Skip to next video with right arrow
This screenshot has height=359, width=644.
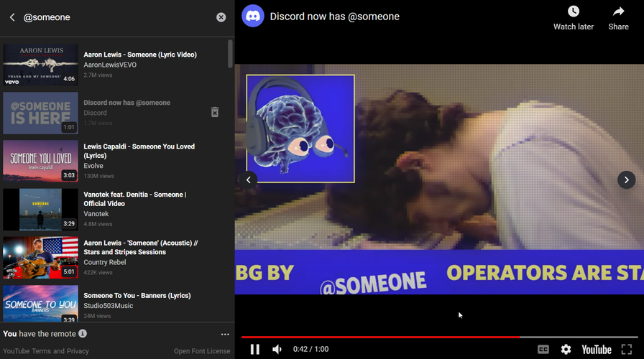pos(626,179)
